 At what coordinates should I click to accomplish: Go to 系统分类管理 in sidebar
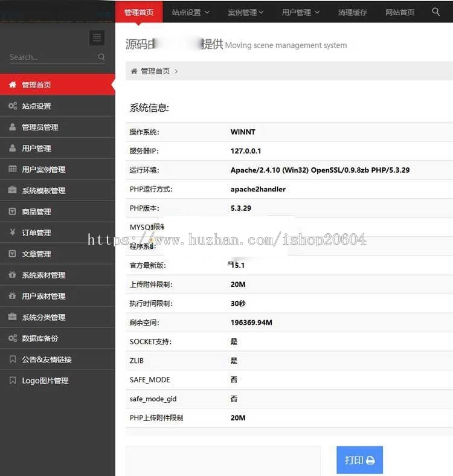57,317
